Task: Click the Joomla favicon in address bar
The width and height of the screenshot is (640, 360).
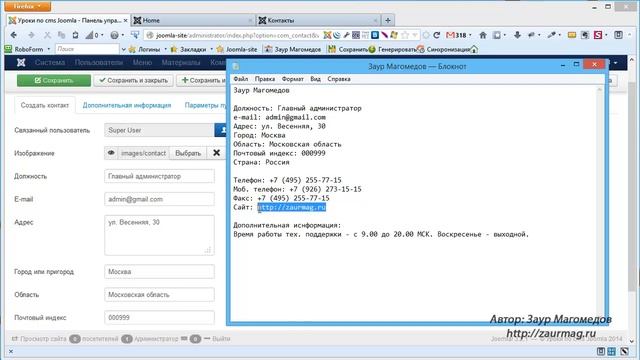Action: coord(327,35)
